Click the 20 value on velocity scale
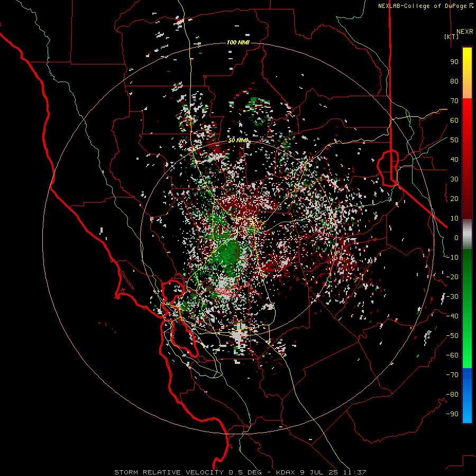The image size is (476, 476). 454,199
